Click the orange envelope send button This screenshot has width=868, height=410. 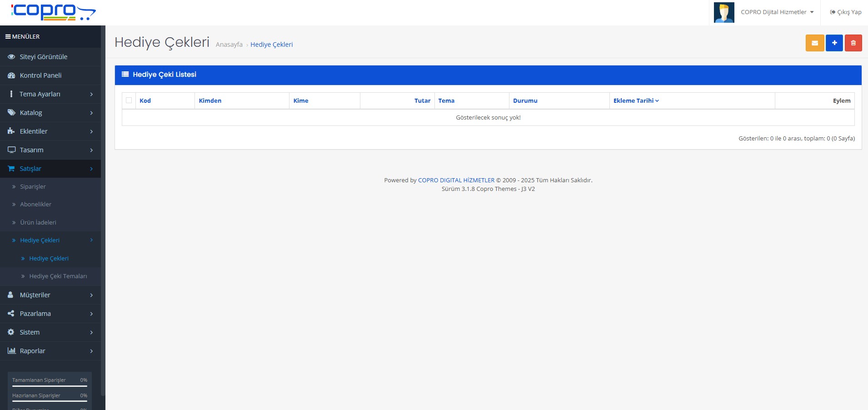814,43
